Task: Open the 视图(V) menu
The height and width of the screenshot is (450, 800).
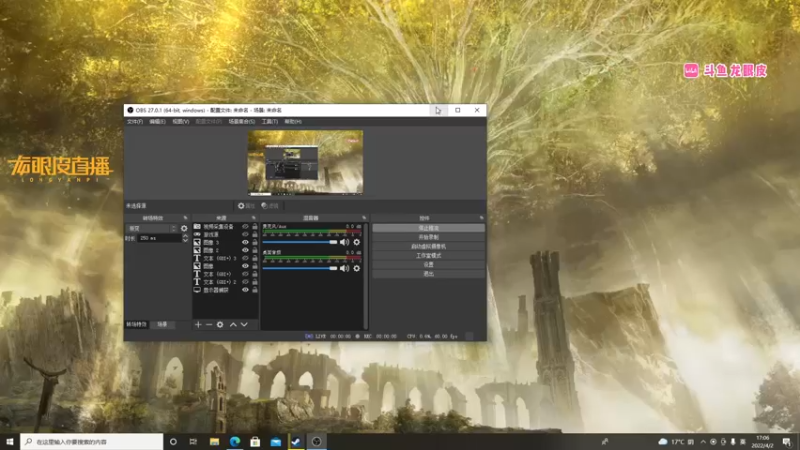Action: pyautogui.click(x=181, y=122)
